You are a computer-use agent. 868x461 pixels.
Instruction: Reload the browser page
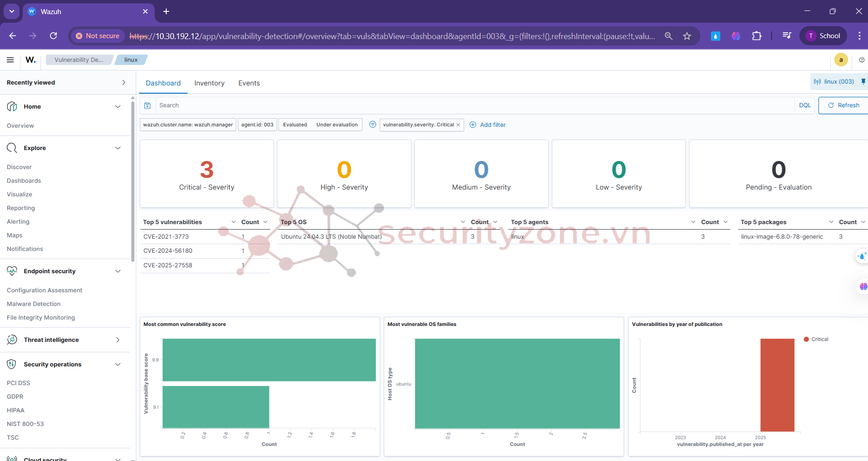[54, 35]
